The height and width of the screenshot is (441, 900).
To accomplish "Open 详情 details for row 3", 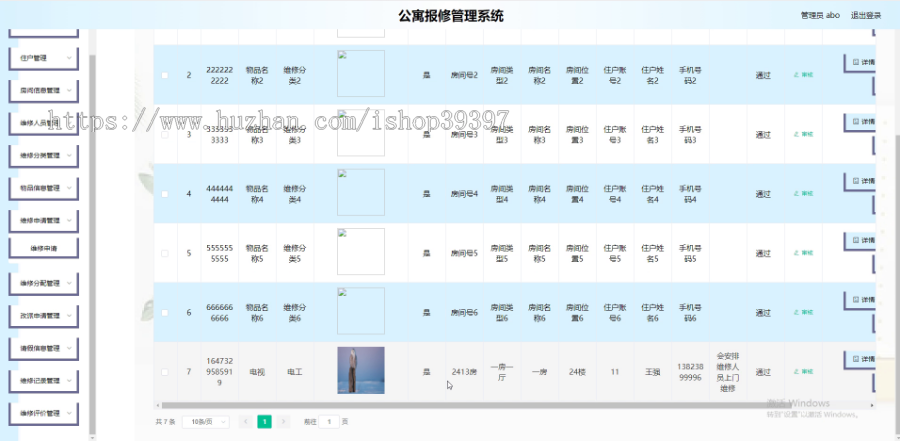I will click(860, 122).
